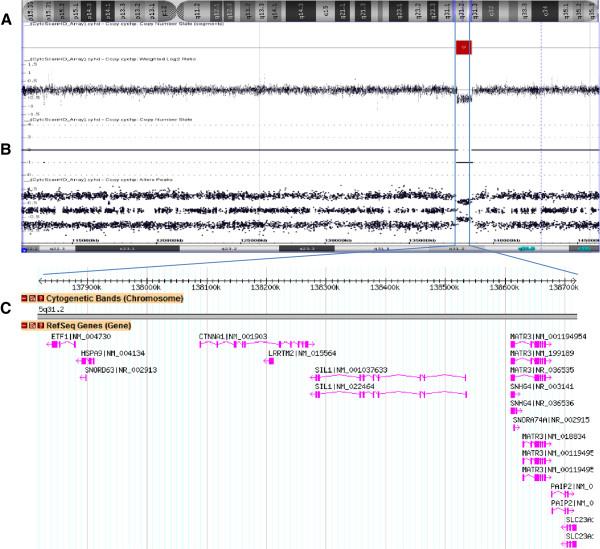
Task: Click the SIL1 NM_001037633 transcript glyph
Action: point(388,378)
